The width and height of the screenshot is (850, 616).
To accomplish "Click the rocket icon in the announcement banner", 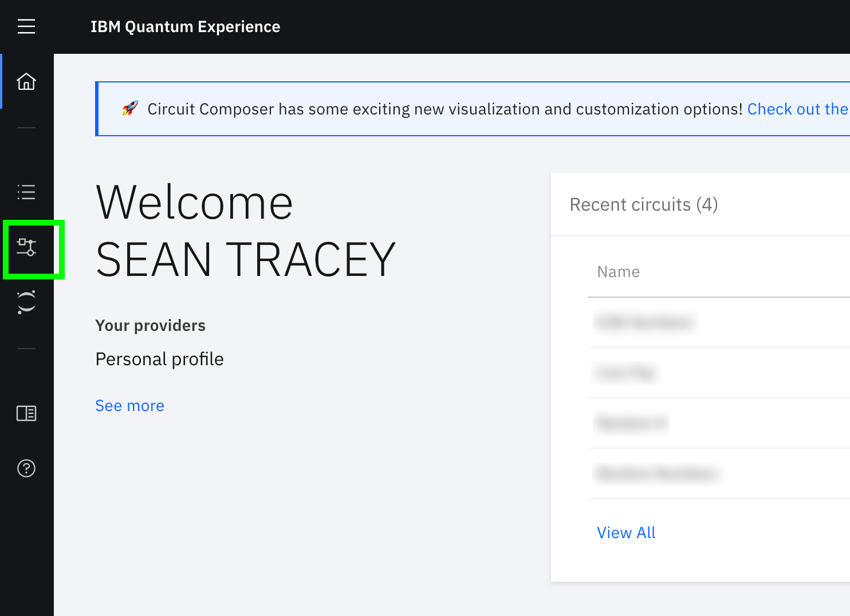I will pos(130,108).
